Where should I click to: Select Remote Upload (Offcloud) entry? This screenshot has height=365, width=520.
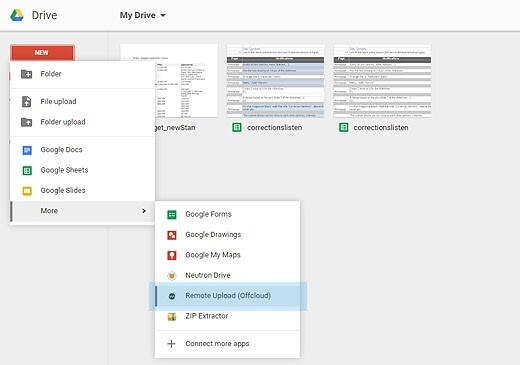[228, 296]
